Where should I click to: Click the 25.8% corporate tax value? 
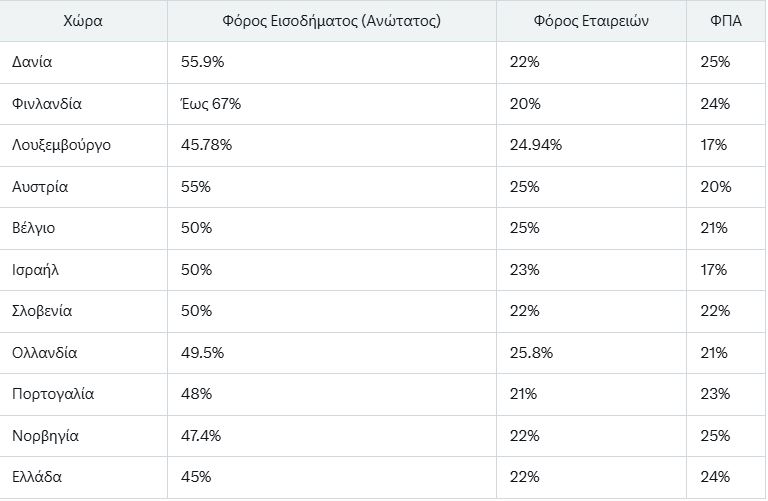pyautogui.click(x=531, y=353)
